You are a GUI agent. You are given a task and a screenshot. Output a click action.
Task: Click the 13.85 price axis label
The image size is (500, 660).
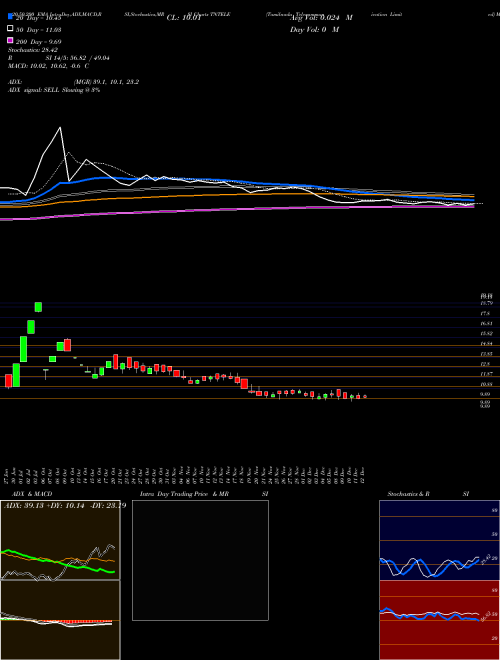(487, 354)
